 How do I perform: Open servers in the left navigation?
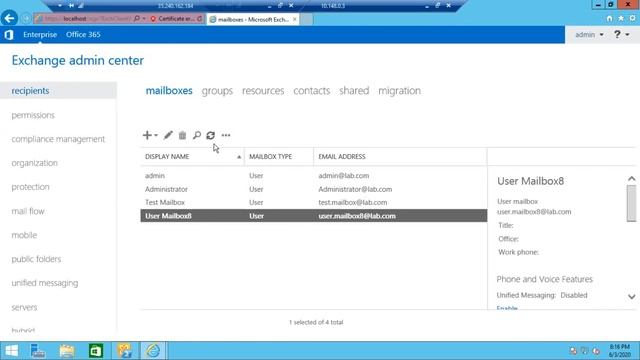coord(24,307)
